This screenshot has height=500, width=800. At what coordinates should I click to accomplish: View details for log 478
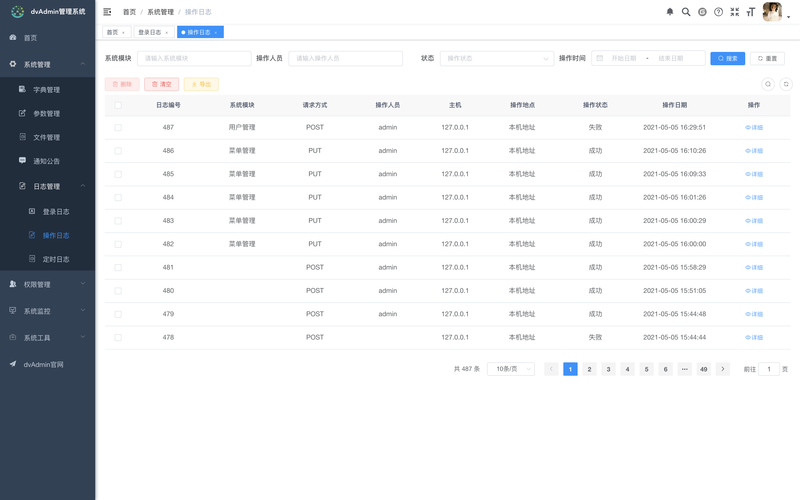point(754,338)
